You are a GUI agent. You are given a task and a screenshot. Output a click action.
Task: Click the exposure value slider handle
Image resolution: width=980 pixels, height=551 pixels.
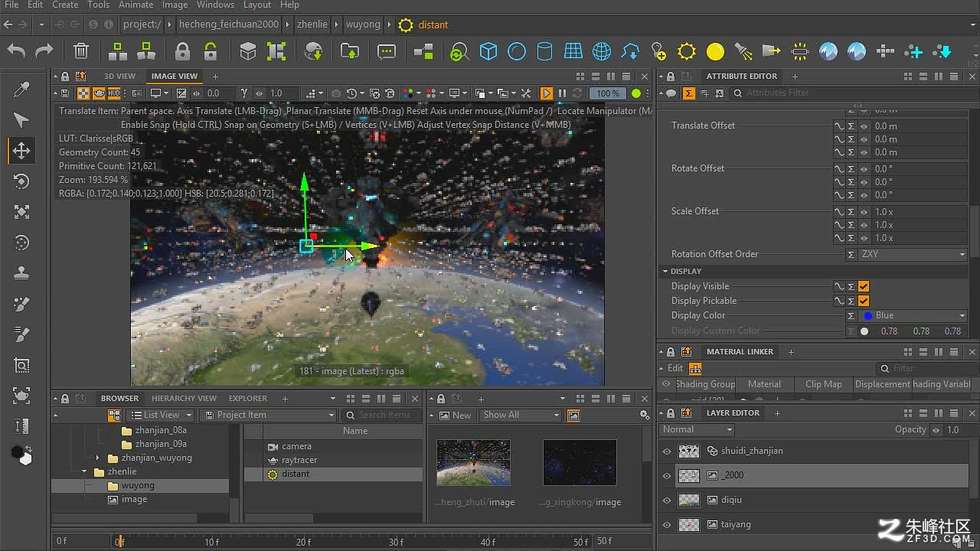pyautogui.click(x=197, y=93)
